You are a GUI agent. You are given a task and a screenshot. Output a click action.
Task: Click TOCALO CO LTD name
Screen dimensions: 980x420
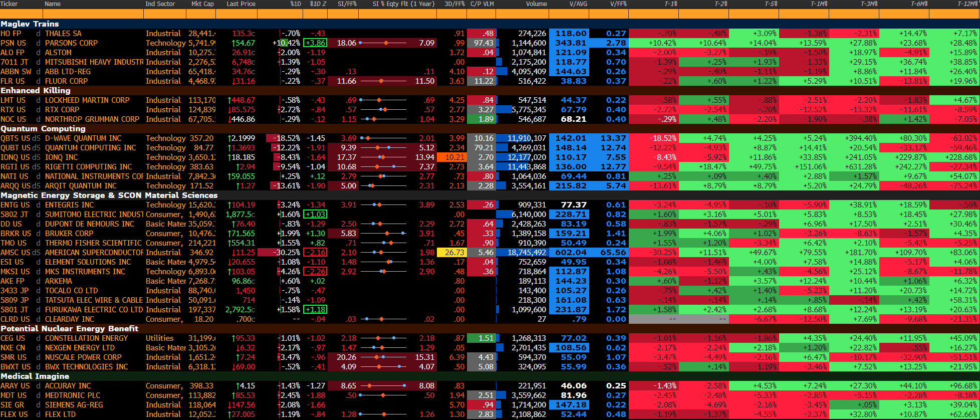71,291
